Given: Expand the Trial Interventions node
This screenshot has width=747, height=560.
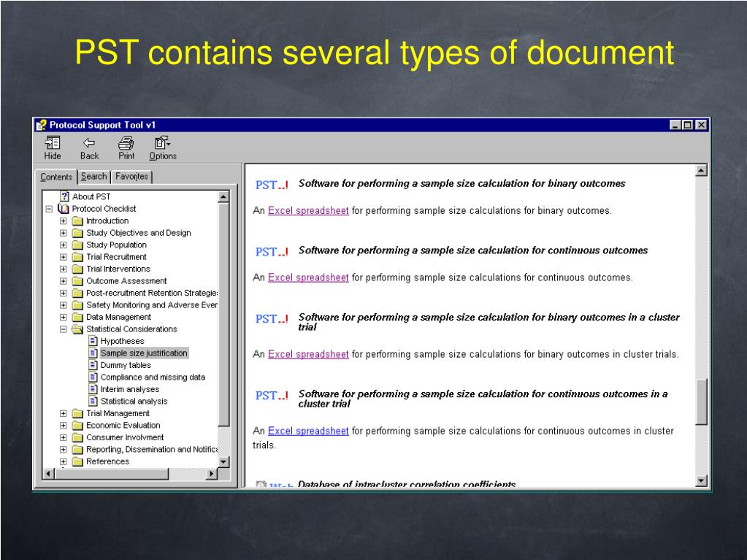Looking at the screenshot, I should pyautogui.click(x=63, y=269).
